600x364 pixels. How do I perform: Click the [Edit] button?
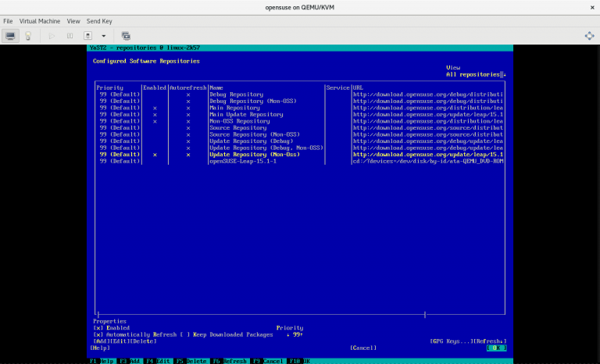120,341
